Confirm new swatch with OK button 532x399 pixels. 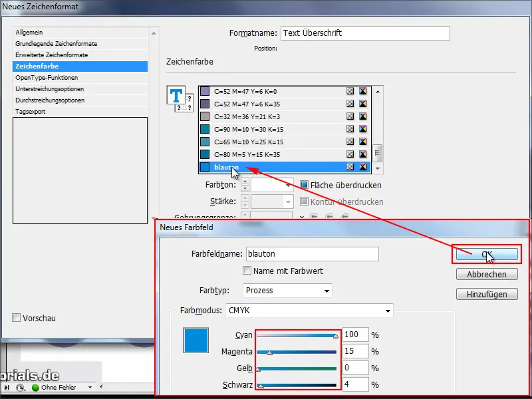pos(487,254)
